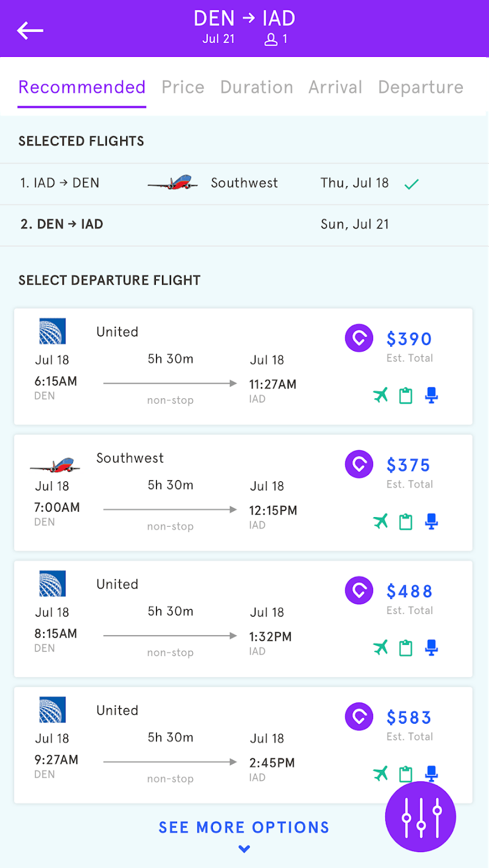489x868 pixels.
Task: Tap United logo on 6:15AM flight
Action: click(x=52, y=332)
